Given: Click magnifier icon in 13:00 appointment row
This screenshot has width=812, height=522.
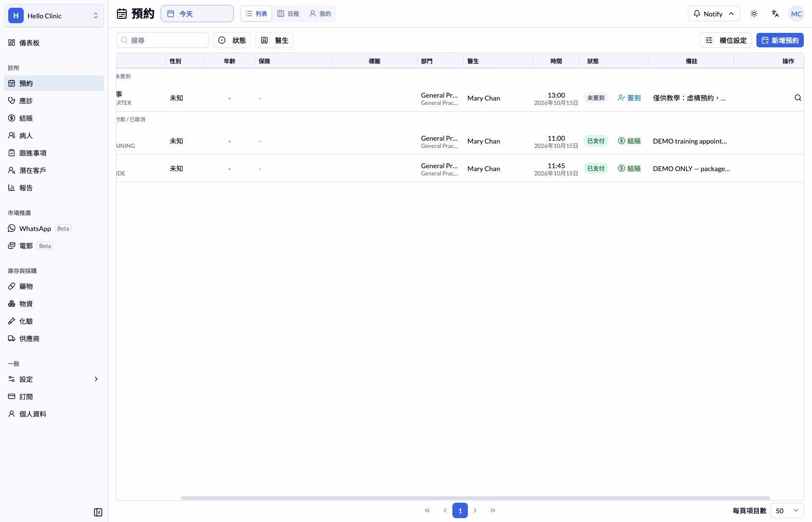Looking at the screenshot, I should (x=798, y=98).
